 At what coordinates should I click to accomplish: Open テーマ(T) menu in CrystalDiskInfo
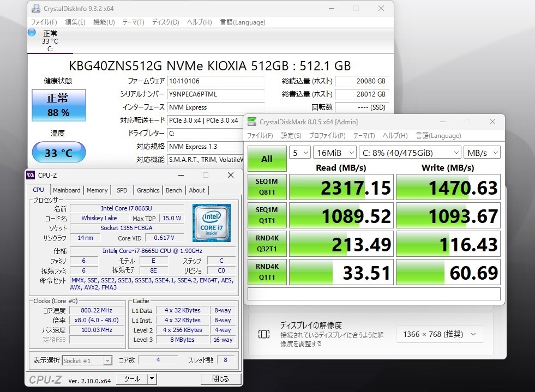click(x=134, y=22)
